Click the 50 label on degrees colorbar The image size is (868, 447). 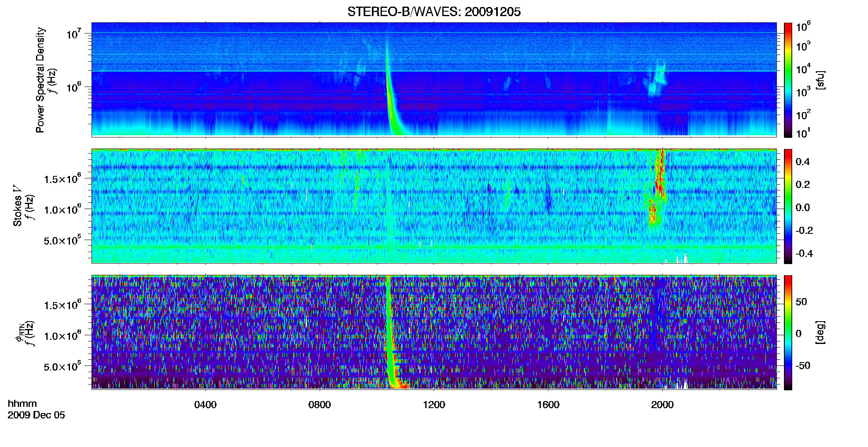click(x=801, y=302)
